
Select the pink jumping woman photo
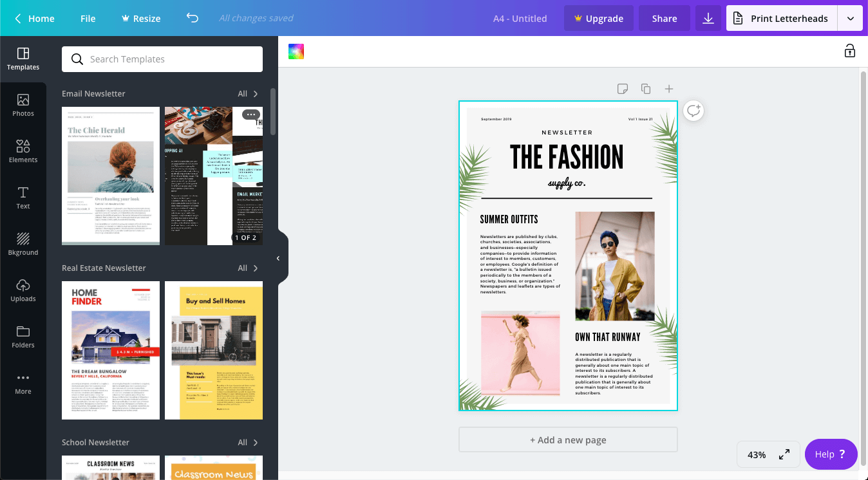(x=520, y=353)
